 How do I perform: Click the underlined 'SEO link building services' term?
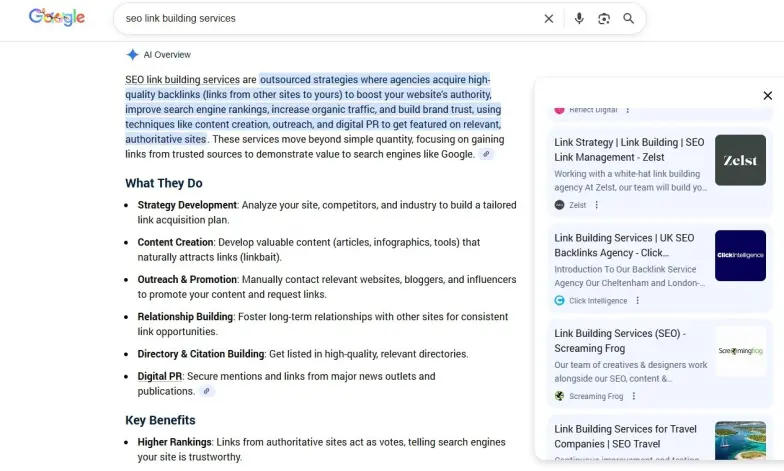tap(182, 80)
